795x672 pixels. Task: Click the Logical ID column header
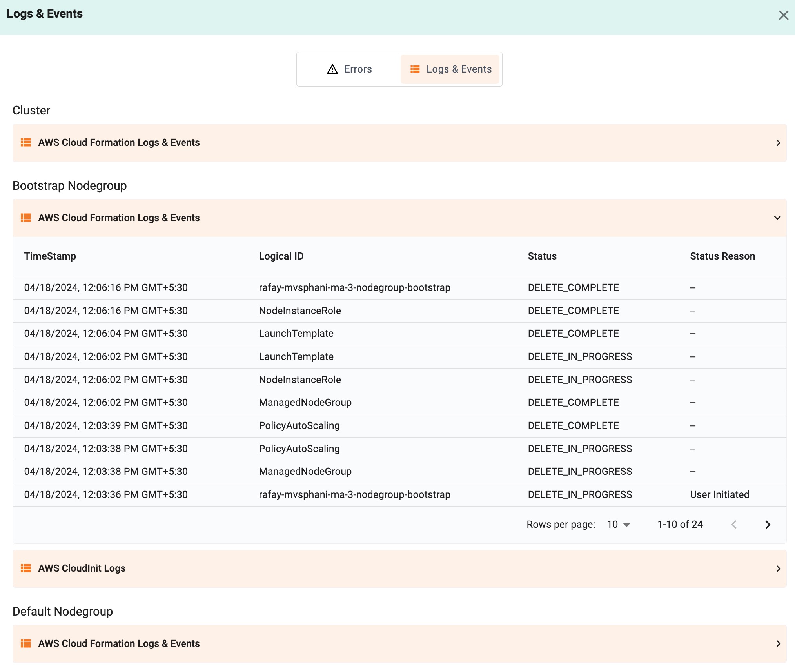(x=281, y=256)
